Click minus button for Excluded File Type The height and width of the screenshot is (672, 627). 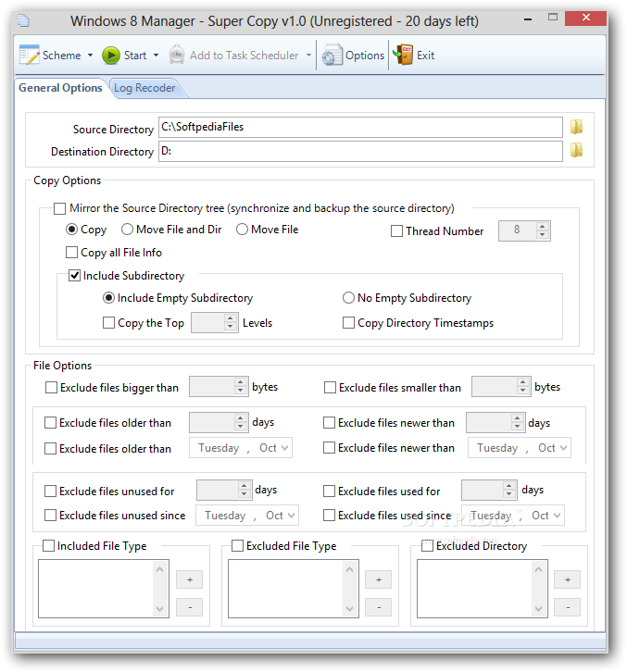(378, 607)
